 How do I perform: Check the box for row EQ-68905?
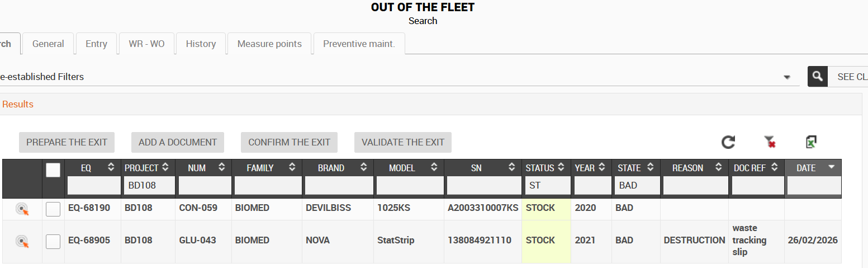point(53,241)
